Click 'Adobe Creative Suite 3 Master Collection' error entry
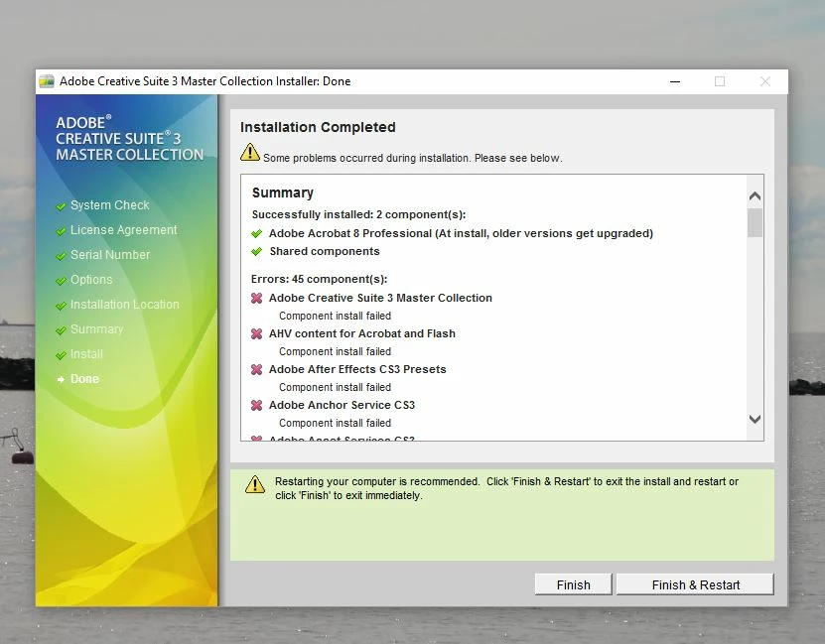Screen dimensions: 825x644 tap(380, 298)
